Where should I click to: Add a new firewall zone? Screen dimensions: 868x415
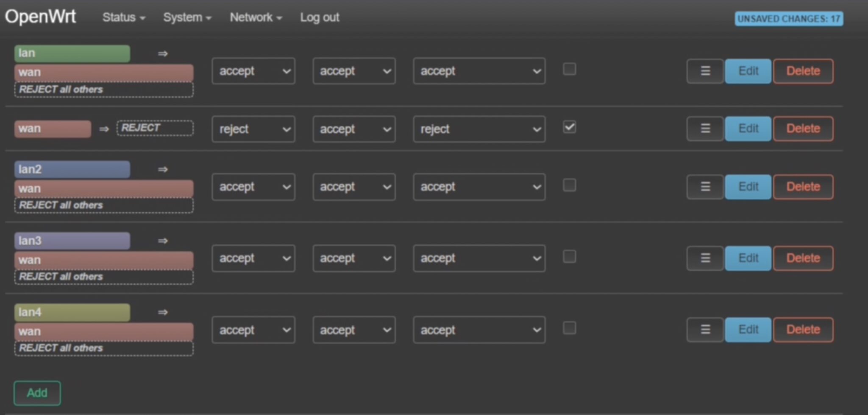tap(37, 393)
